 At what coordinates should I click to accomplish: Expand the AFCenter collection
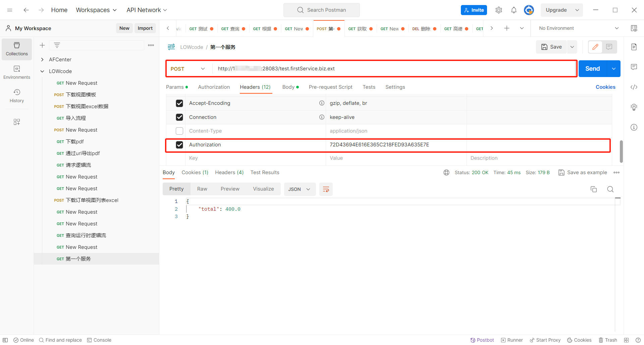[x=42, y=60]
